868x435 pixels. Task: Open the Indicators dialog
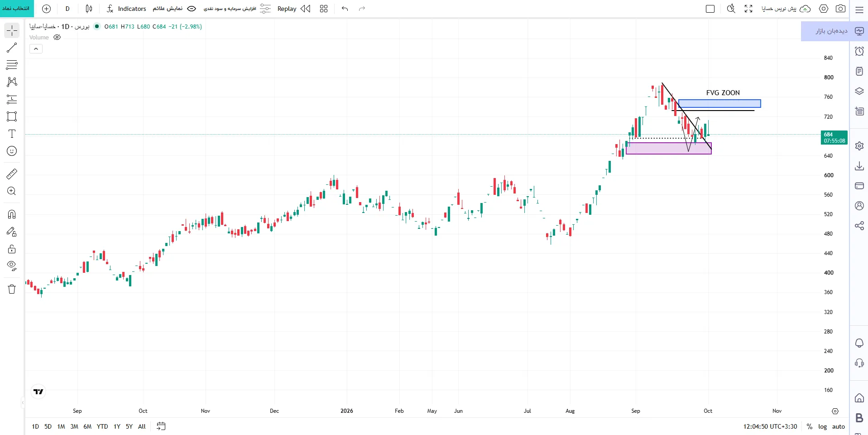[x=126, y=9]
